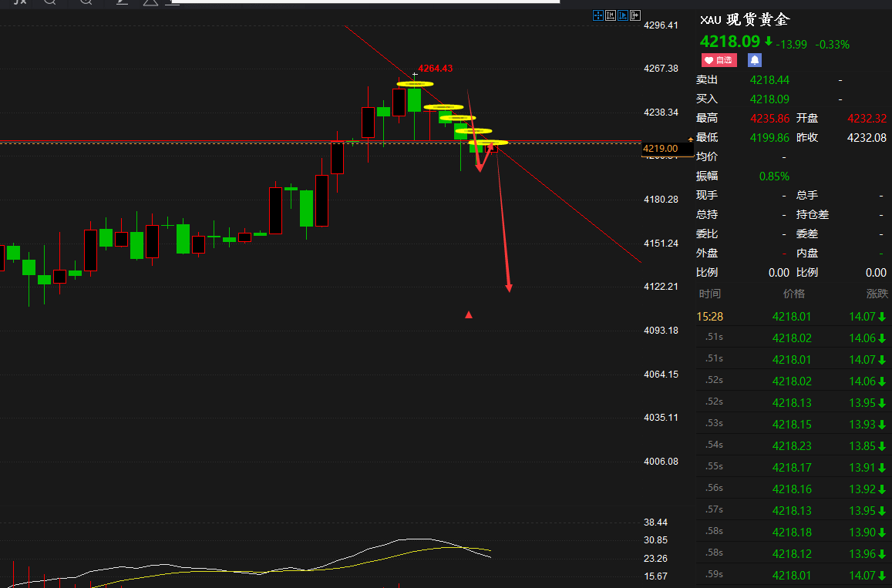Viewport: 892px width, 588px height.
Task: Select tick price 4218.12
Action: click(792, 554)
